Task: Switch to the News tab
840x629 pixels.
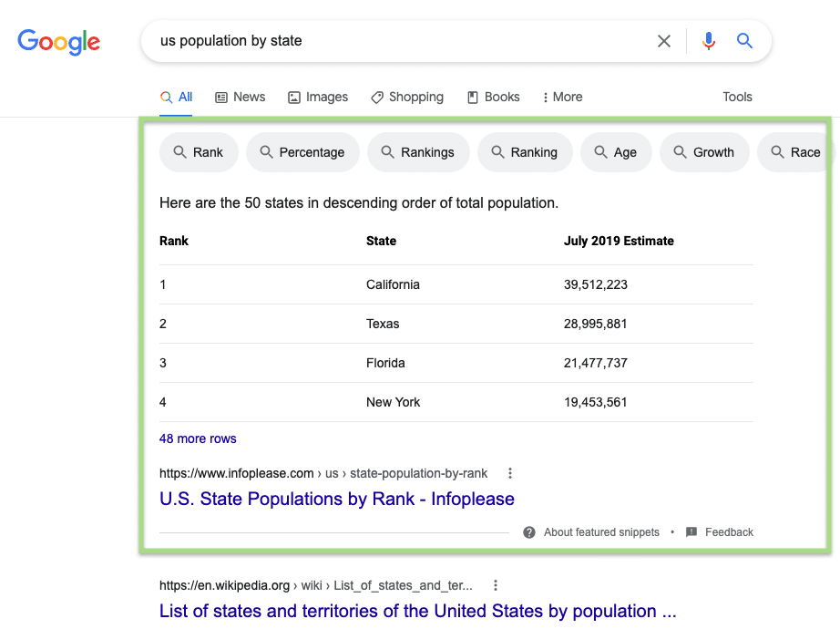Action: (240, 97)
